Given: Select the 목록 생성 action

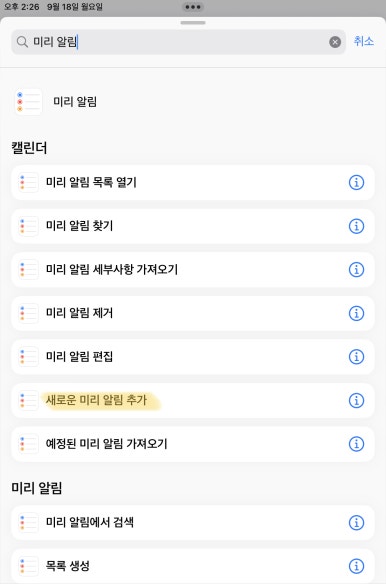Looking at the screenshot, I should click(x=193, y=566).
